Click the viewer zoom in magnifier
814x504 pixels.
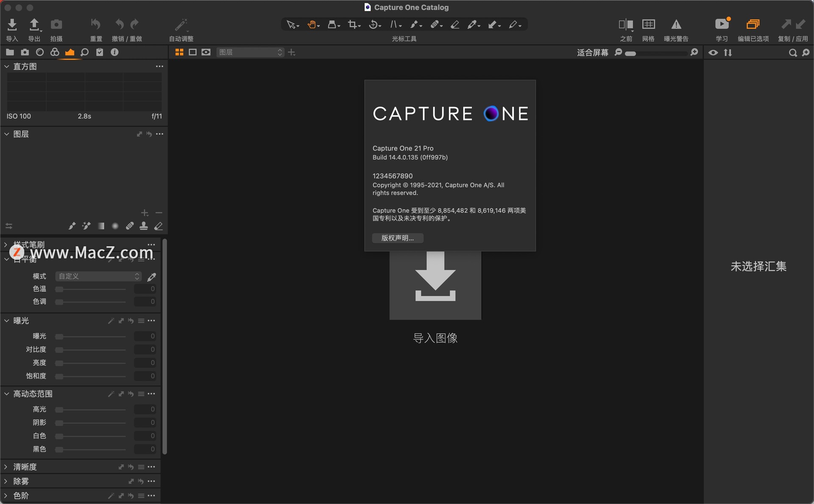coord(694,52)
